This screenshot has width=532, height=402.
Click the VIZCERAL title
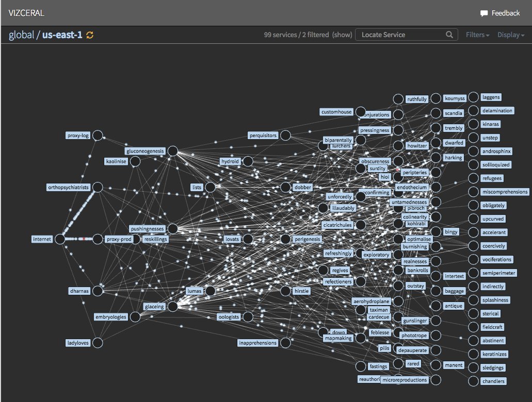(26, 13)
